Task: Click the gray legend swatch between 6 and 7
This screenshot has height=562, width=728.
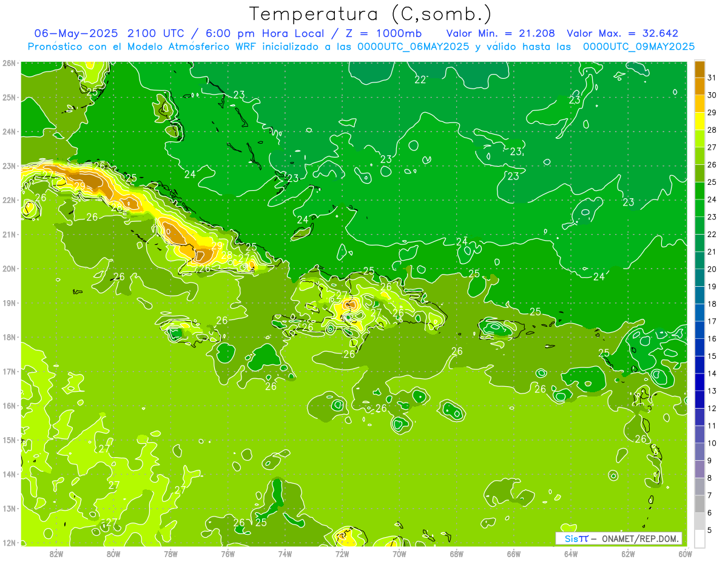Action: pos(699,504)
